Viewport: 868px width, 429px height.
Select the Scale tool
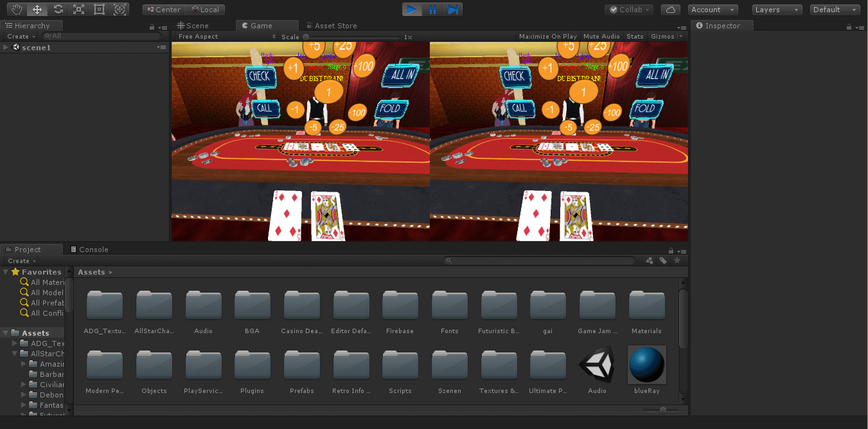(x=78, y=10)
